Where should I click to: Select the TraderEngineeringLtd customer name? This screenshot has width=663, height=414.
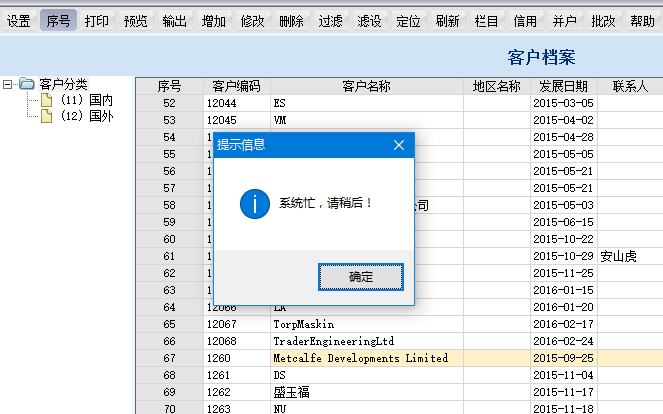tap(367, 341)
